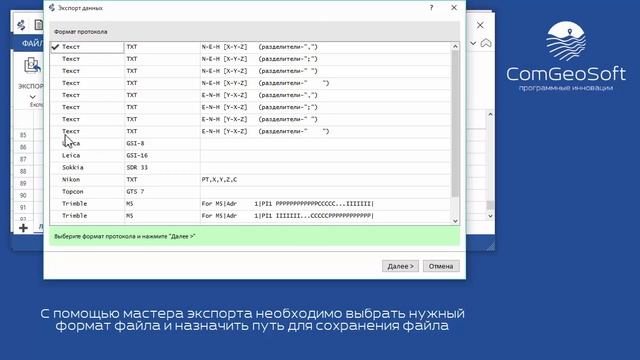Click scroll down arrow of format list
Screen dimensions: 640x360
point(455,221)
